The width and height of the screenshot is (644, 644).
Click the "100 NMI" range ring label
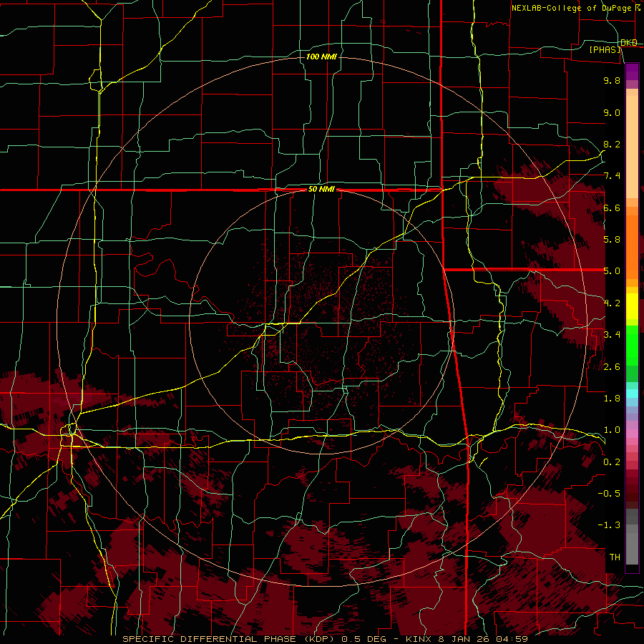321,57
